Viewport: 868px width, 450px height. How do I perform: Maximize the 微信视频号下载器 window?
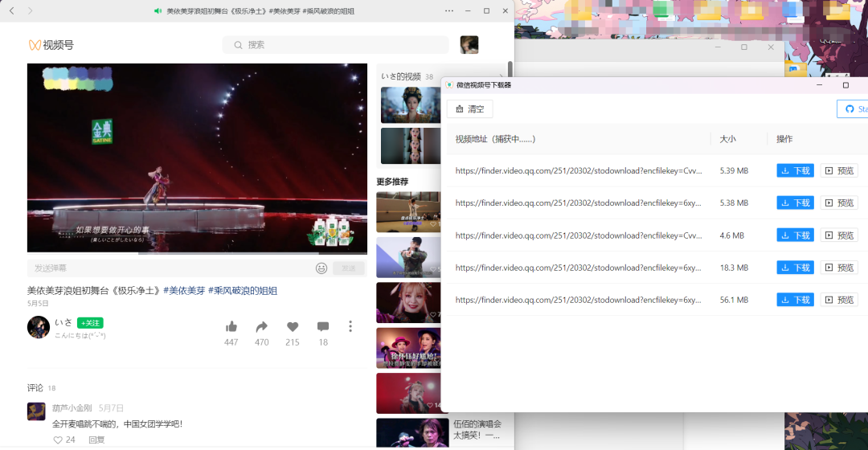[845, 84]
